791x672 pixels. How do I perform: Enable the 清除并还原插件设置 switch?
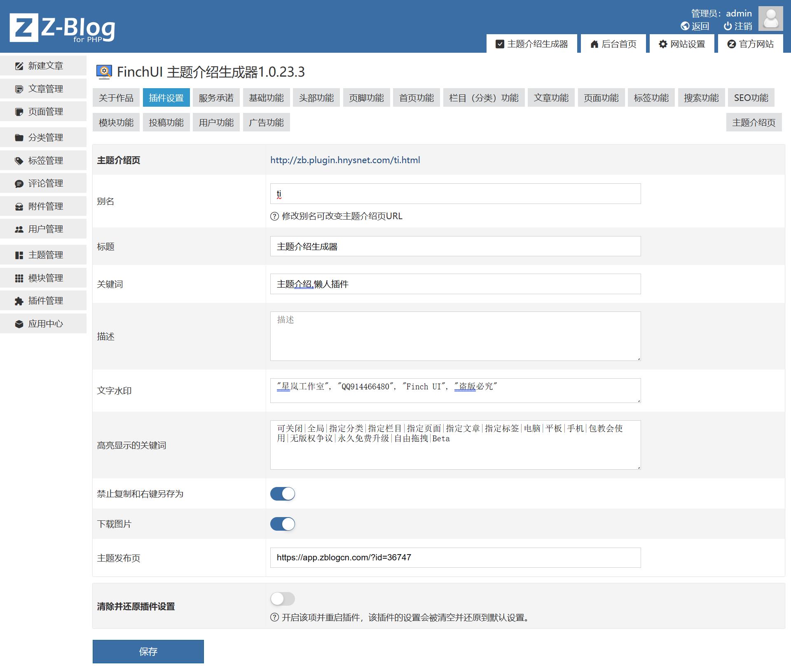pos(283,599)
